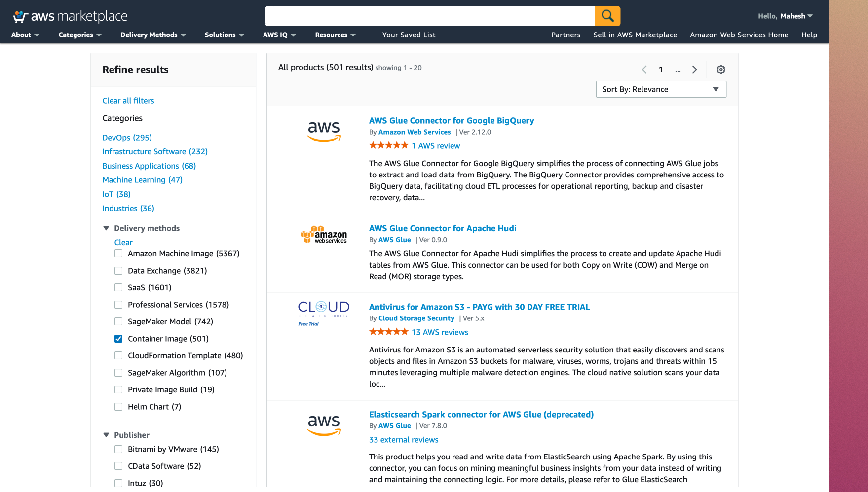Click the orange search magnifier button
The image size is (868, 492).
tap(607, 16)
